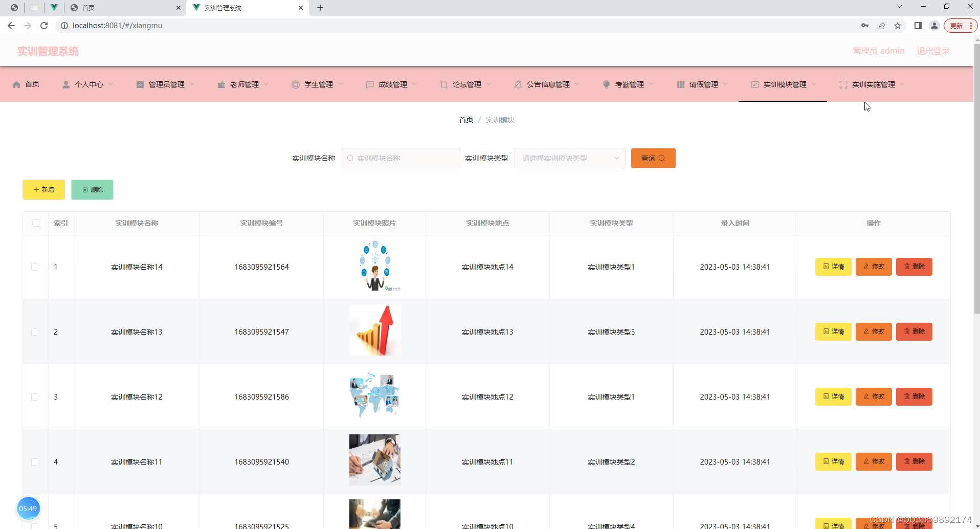Expand the 公告信息管理 menu
The width and height of the screenshot is (980, 529).
(x=547, y=84)
